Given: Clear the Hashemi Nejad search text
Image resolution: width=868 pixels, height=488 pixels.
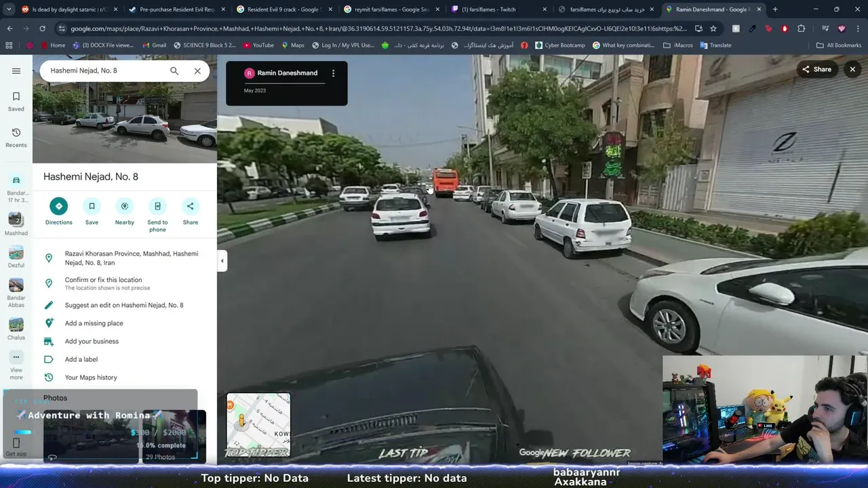Looking at the screenshot, I should click(197, 70).
